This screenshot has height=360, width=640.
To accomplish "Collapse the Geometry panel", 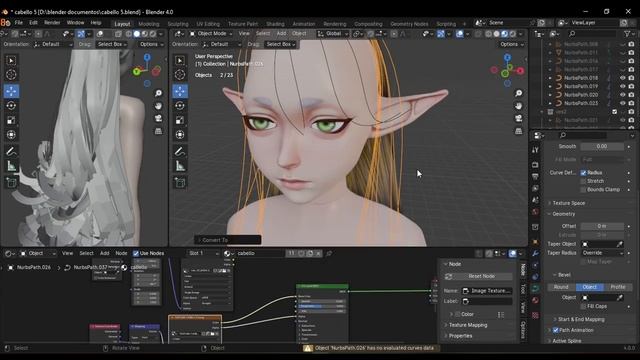I will (563, 214).
